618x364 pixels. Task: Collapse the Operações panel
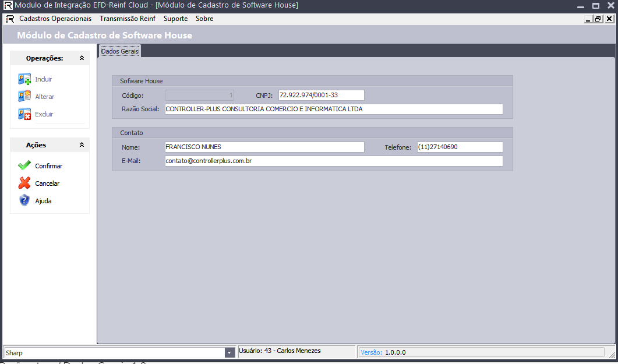[82, 58]
